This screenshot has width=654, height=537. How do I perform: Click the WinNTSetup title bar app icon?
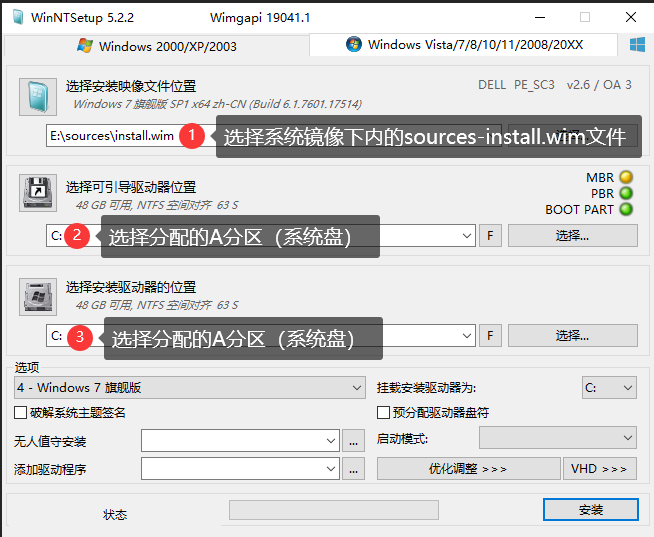(15, 17)
